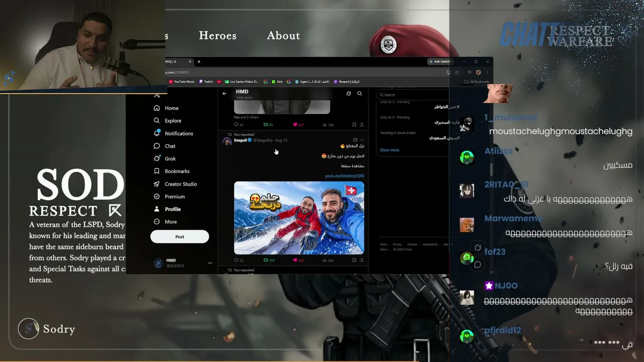Open the Privacy footer link
This screenshot has height=362, width=644.
(x=397, y=244)
